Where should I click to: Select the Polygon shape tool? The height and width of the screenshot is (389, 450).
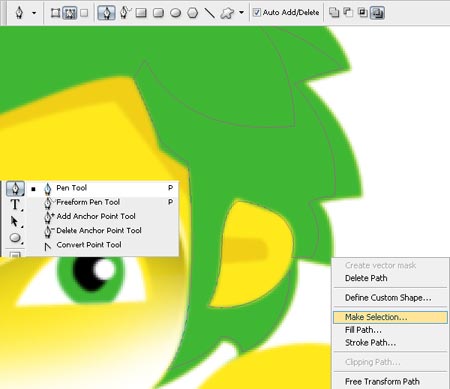[193, 13]
